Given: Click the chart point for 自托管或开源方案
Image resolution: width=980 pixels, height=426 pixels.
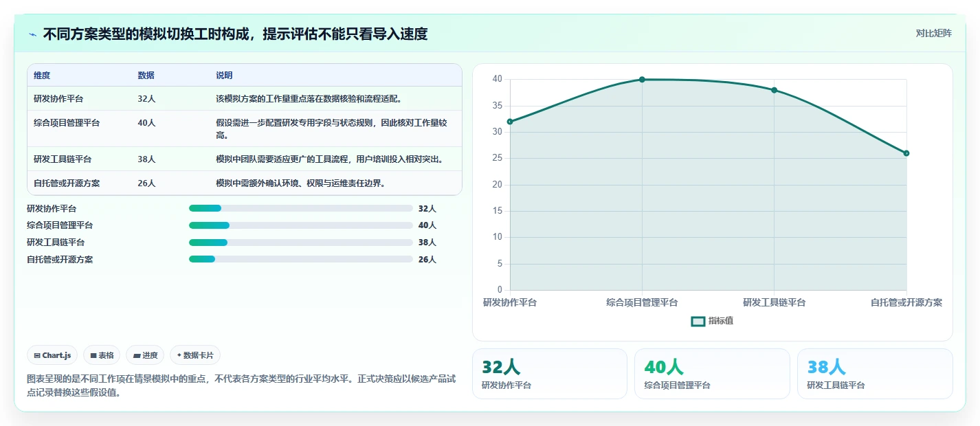Looking at the screenshot, I should tap(906, 153).
